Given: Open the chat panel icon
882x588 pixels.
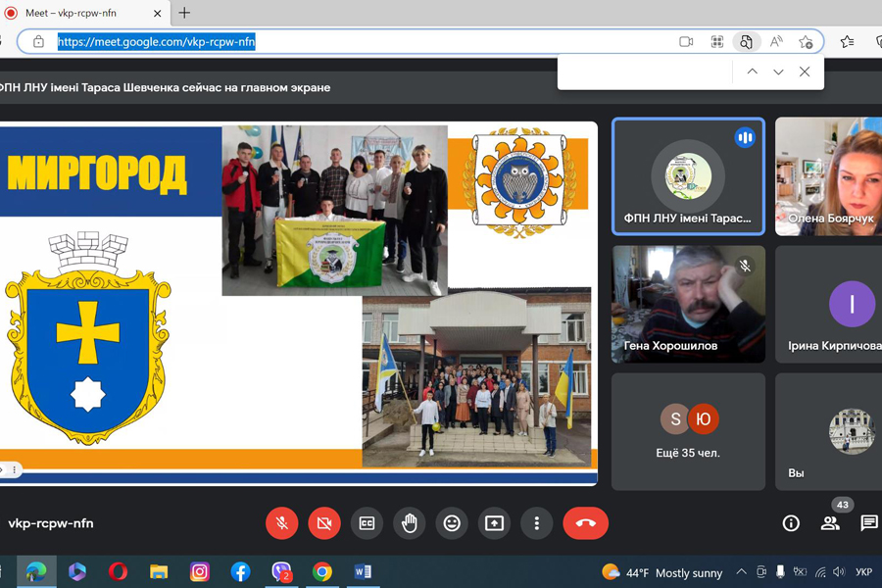Looking at the screenshot, I should click(x=868, y=523).
